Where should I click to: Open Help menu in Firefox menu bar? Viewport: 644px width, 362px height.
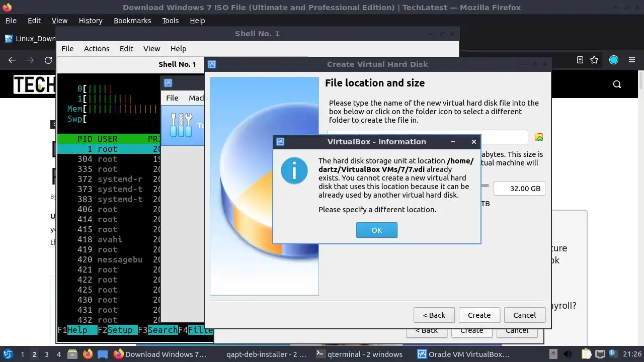(197, 21)
